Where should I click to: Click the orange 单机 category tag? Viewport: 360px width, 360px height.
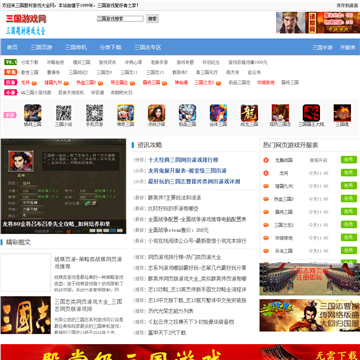(11, 72)
